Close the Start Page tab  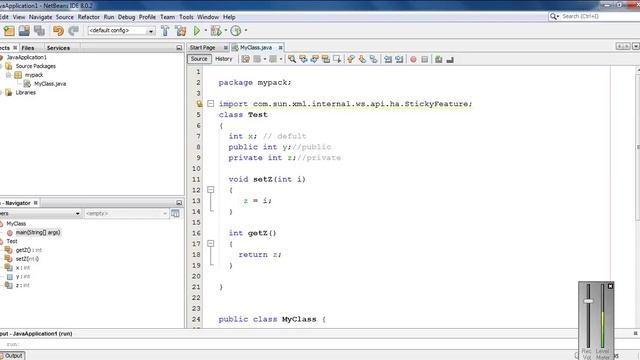pos(225,48)
